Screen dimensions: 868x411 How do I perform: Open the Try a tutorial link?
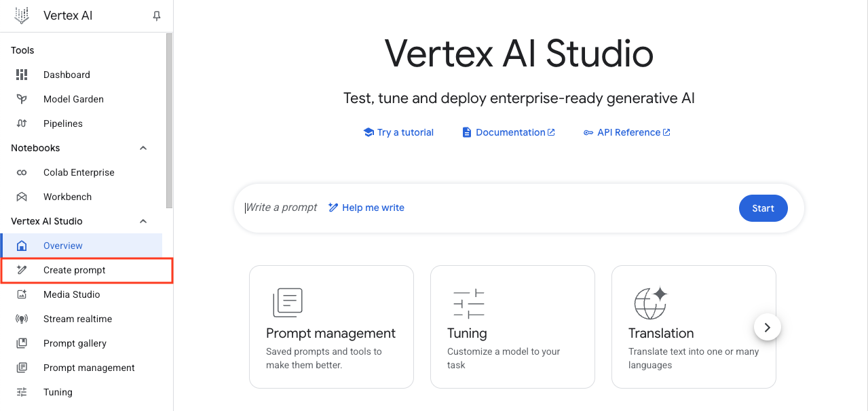click(398, 132)
